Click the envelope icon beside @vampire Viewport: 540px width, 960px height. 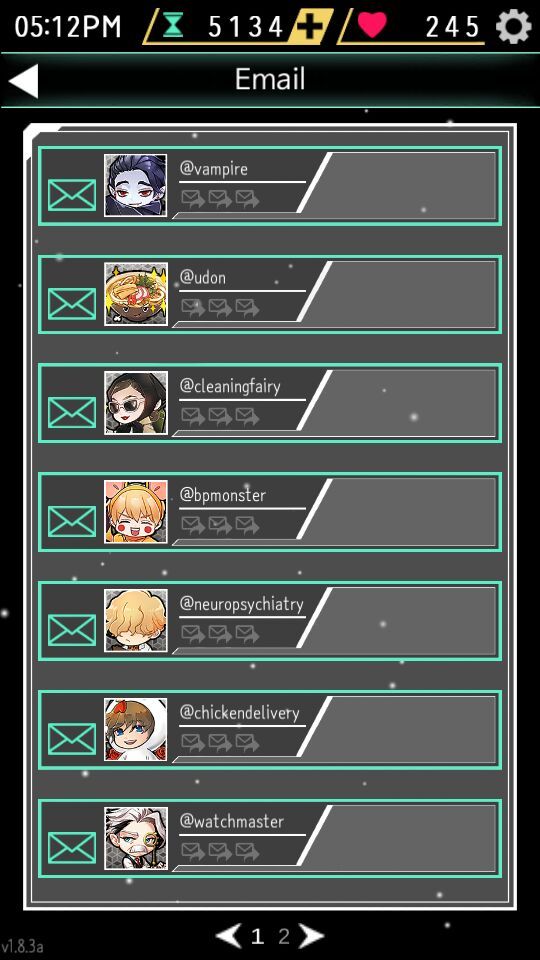[x=72, y=195]
